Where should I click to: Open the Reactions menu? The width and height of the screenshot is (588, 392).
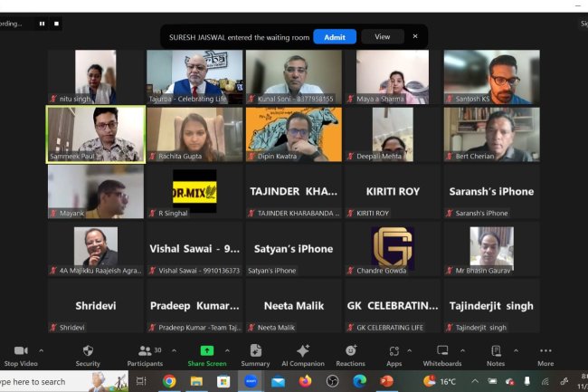click(350, 351)
